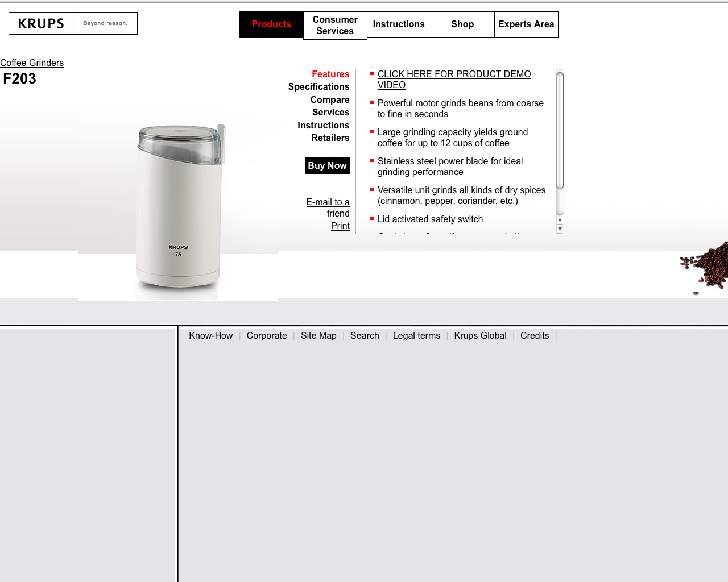The width and height of the screenshot is (728, 582).
Task: Click the features list scrollbar thumb
Action: click(x=560, y=130)
